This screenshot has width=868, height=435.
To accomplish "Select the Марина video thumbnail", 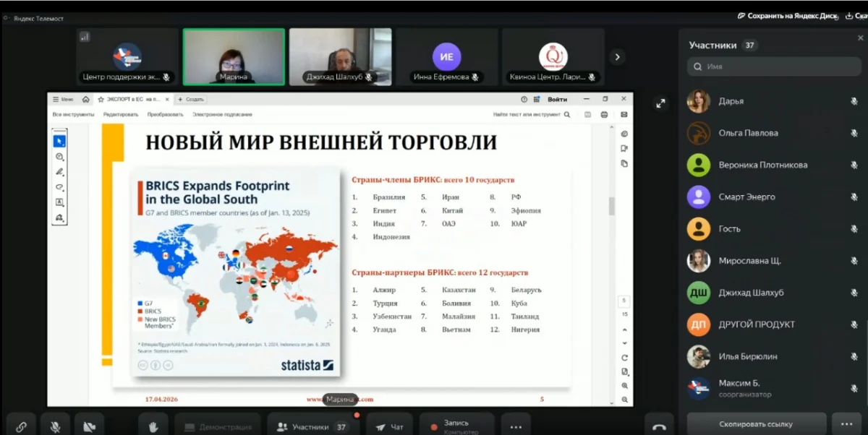I will tap(234, 57).
